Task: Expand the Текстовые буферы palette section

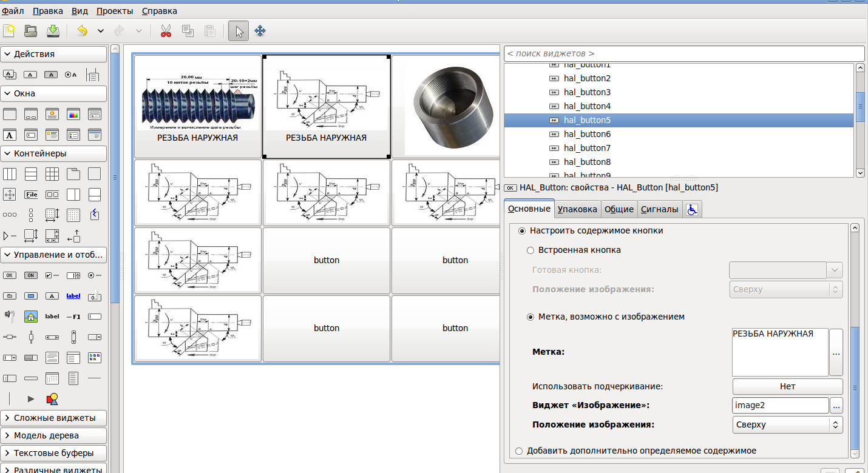Action: [54, 453]
